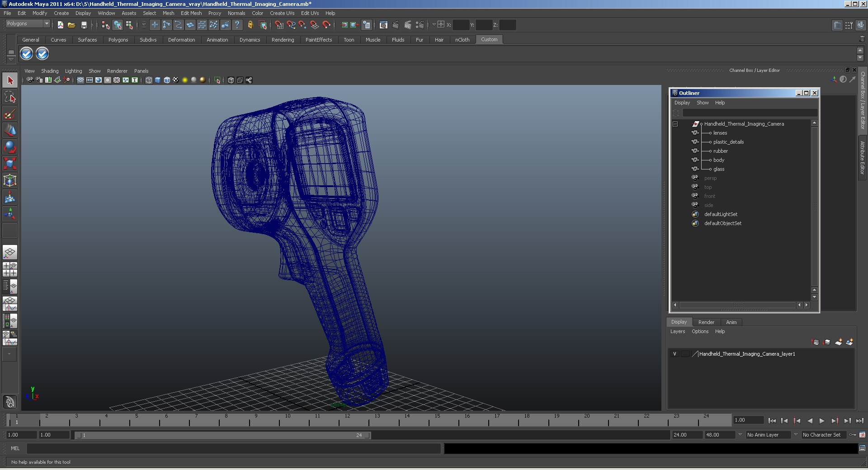
Task: Select the arrow Select tool
Action: coord(10,80)
